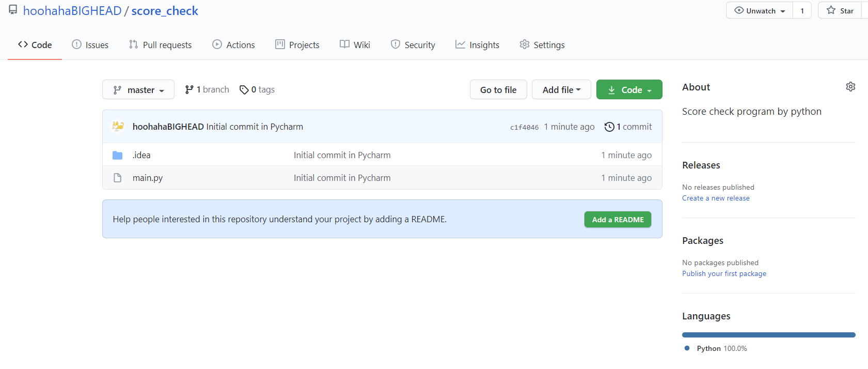This screenshot has height=369, width=868.
Task: Open repository Settings tab
Action: point(542,45)
